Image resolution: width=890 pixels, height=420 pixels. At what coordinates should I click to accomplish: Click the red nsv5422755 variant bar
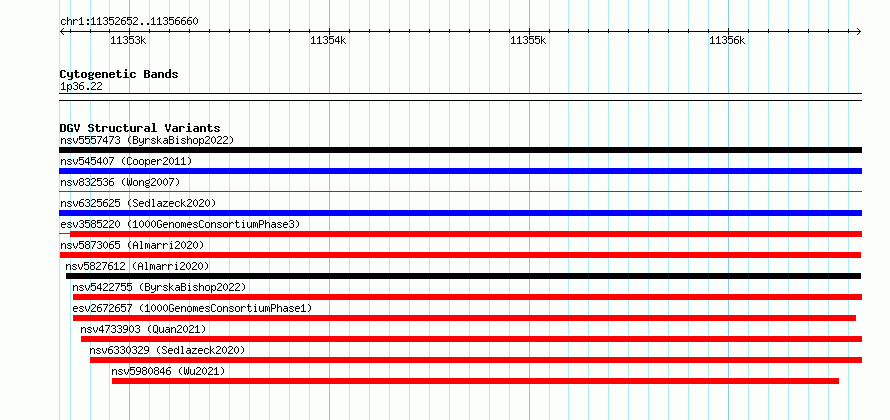coord(467,297)
